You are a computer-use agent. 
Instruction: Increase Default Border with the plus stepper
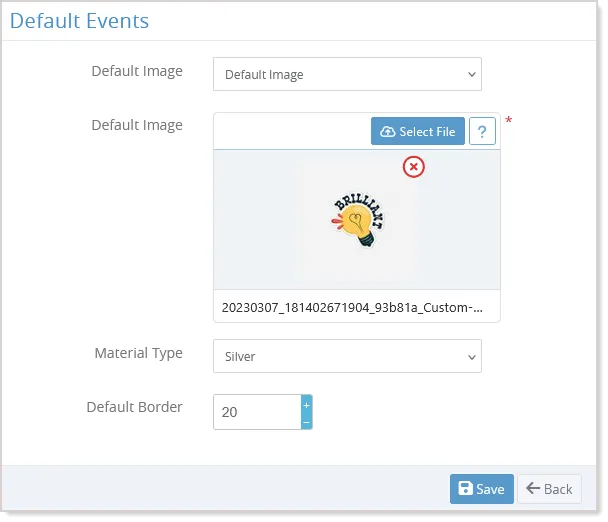click(306, 405)
